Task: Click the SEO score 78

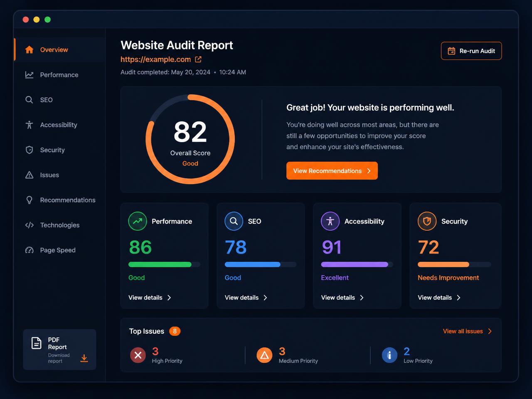Action: (236, 247)
